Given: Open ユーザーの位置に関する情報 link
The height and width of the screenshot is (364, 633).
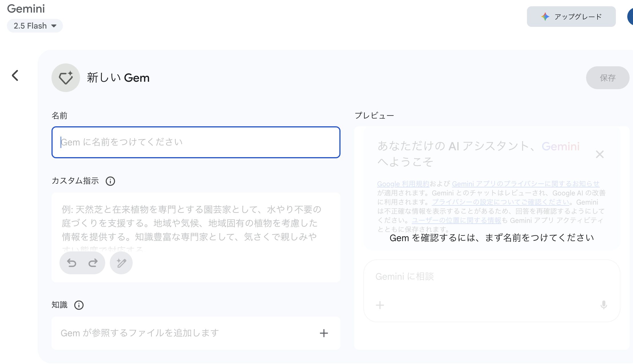Looking at the screenshot, I should click(456, 220).
